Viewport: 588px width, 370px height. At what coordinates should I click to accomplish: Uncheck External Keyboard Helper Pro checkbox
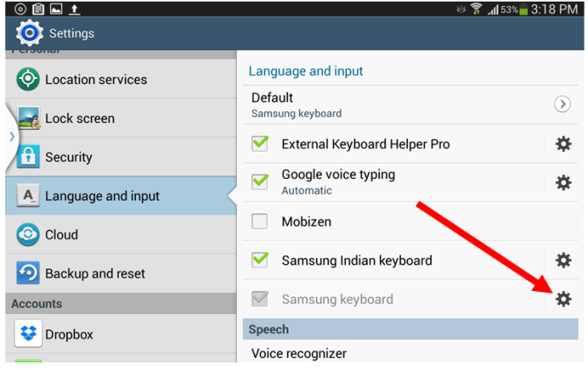coord(260,144)
